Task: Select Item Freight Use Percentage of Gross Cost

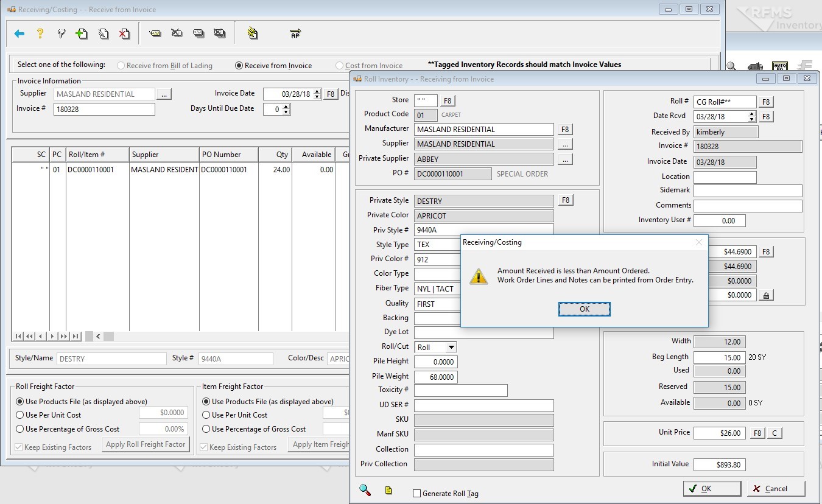Action: [x=254, y=429]
